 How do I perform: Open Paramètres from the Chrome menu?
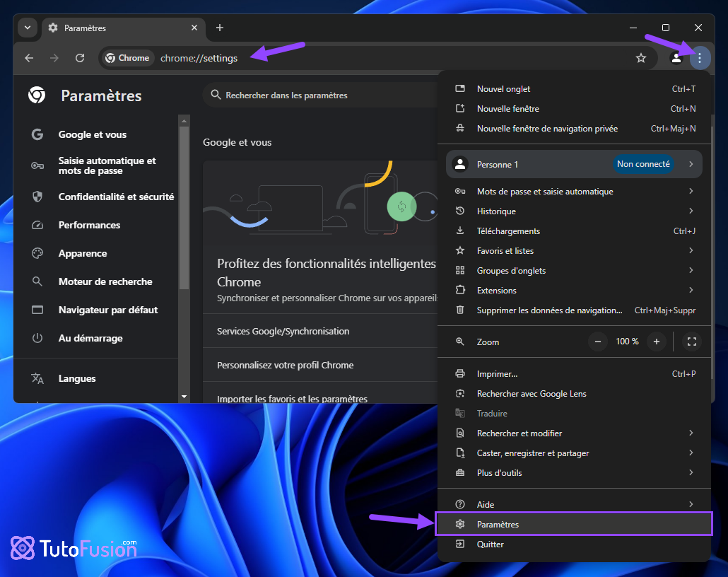click(574, 525)
